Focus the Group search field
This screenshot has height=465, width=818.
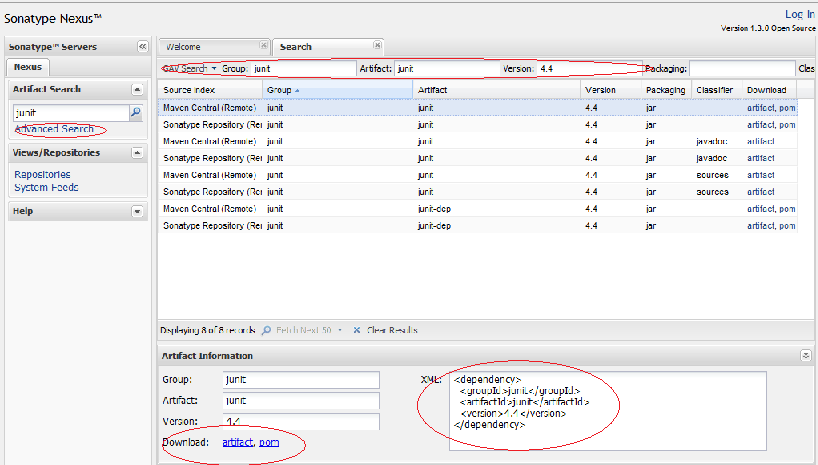[x=303, y=69]
